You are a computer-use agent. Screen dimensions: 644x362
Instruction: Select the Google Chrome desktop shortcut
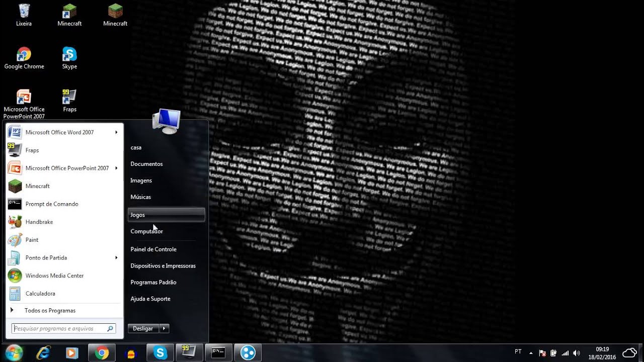24,58
